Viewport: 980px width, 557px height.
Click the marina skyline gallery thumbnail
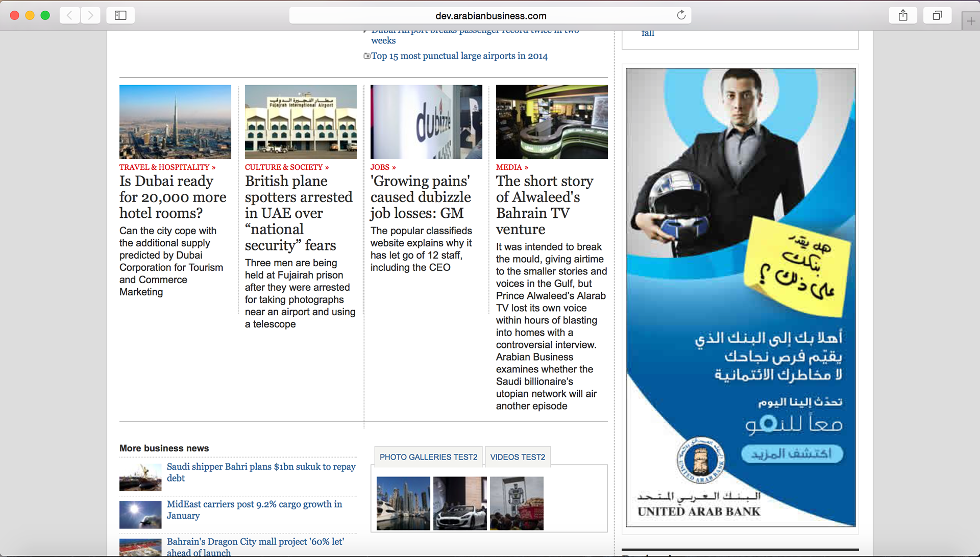(403, 503)
